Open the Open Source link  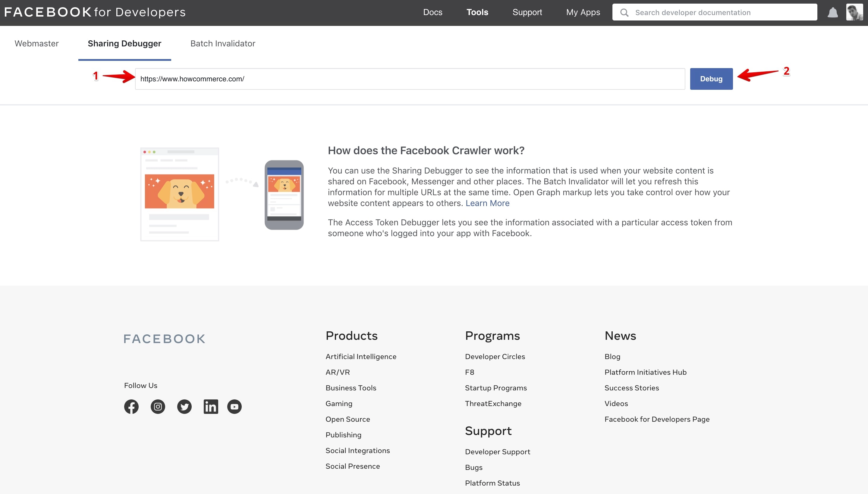tap(348, 419)
